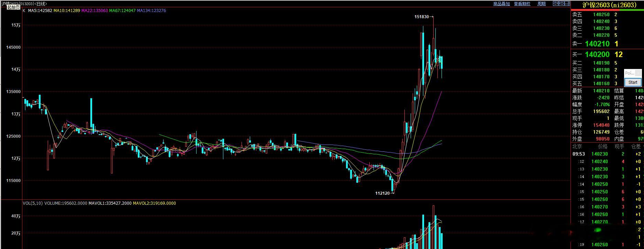Toggle the side panel layout icon
Image resolution: width=644 pixels, height=249 pixels.
(567, 3)
